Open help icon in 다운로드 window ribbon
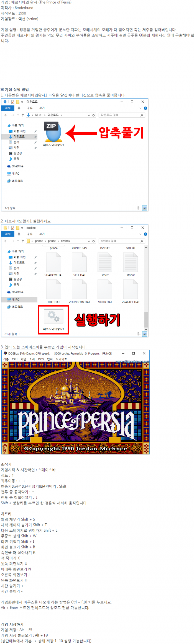Image resolution: width=194 pixels, height=644 pixels. coord(145,108)
